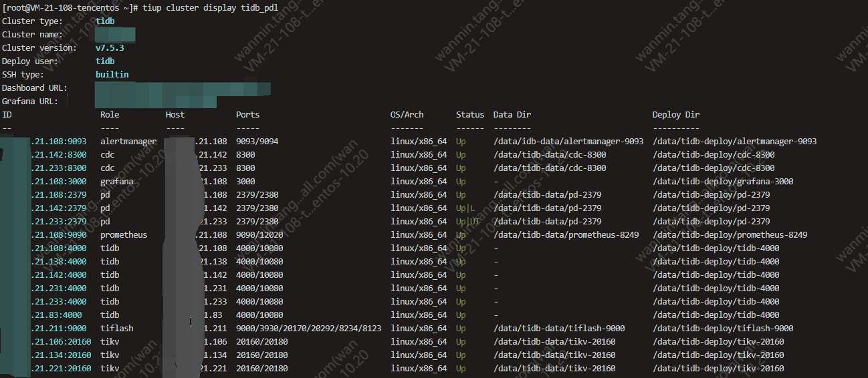
Task: Click the /data/tidb-deploy/grafana-3000 deploy path
Action: point(718,182)
